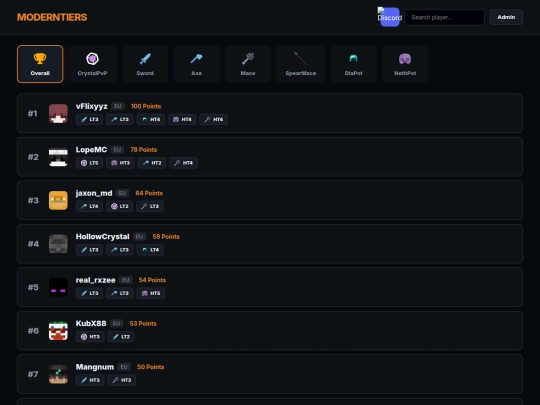This screenshot has width=540, height=405.
Task: Click the 78 Points label
Action: 144,150
